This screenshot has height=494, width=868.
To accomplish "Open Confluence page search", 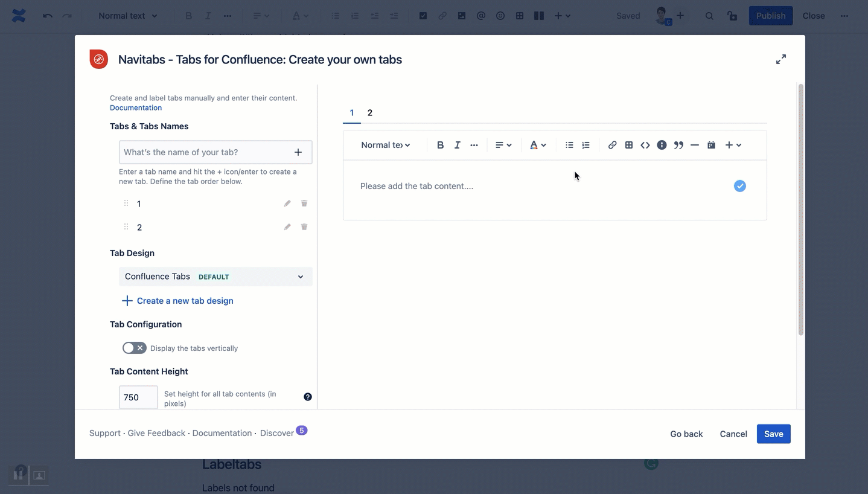I will (x=709, y=16).
